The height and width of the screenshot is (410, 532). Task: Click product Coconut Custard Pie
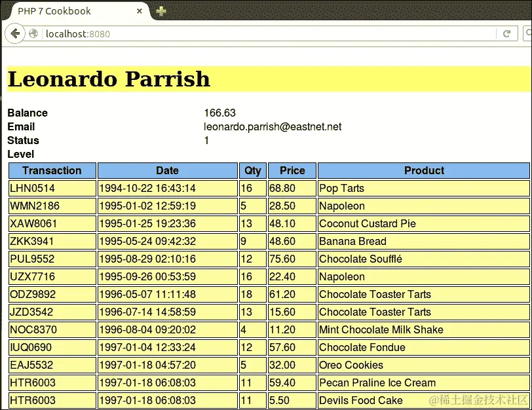424,223
